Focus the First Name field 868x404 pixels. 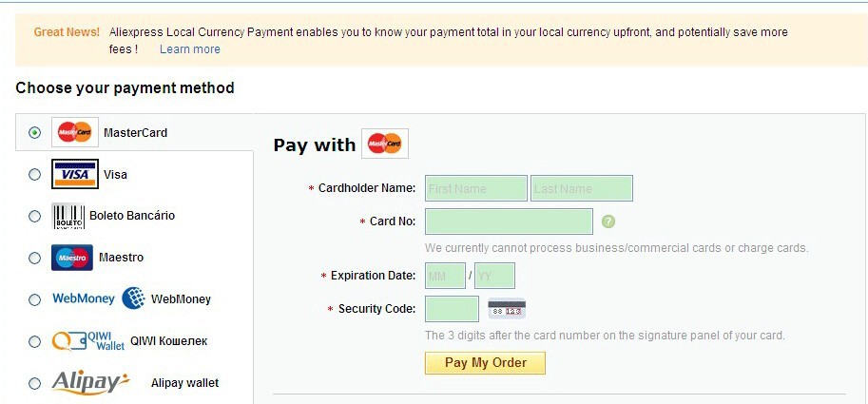pyautogui.click(x=476, y=188)
